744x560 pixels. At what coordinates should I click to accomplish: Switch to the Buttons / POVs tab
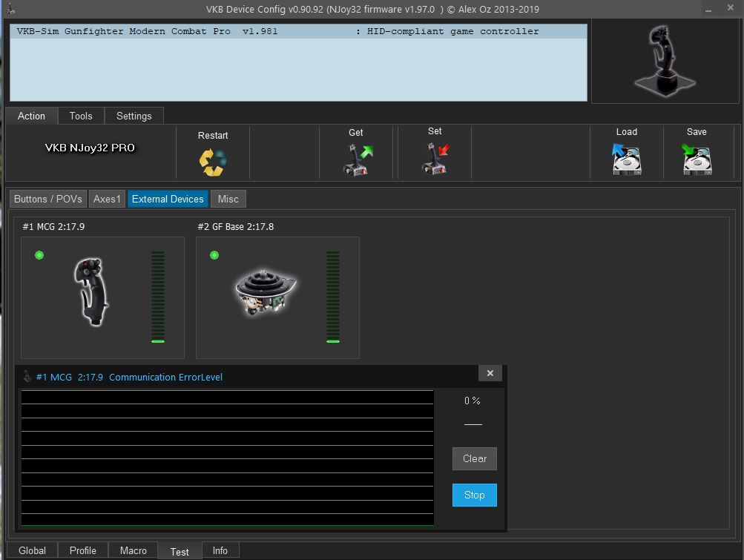click(x=48, y=199)
